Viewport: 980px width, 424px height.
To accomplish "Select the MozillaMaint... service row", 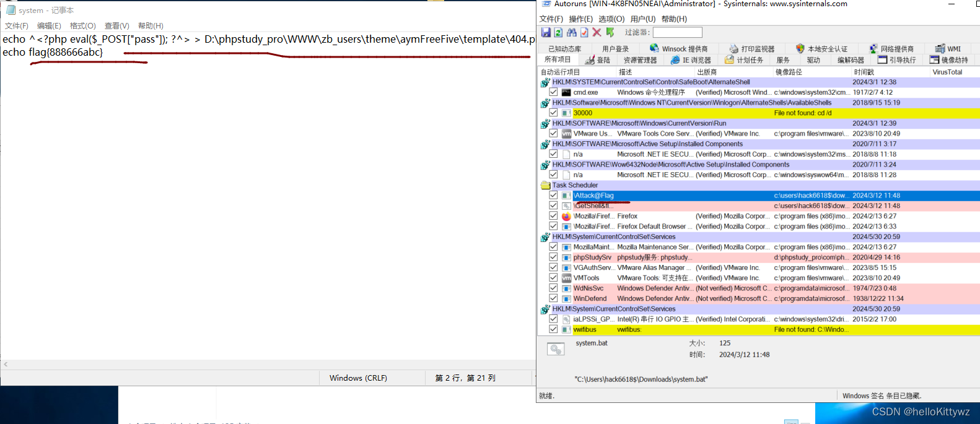I will point(759,247).
